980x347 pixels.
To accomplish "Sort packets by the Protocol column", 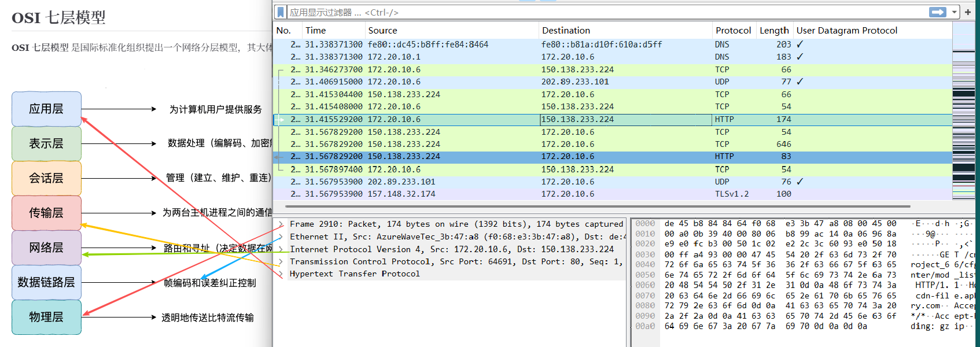I will pos(734,30).
